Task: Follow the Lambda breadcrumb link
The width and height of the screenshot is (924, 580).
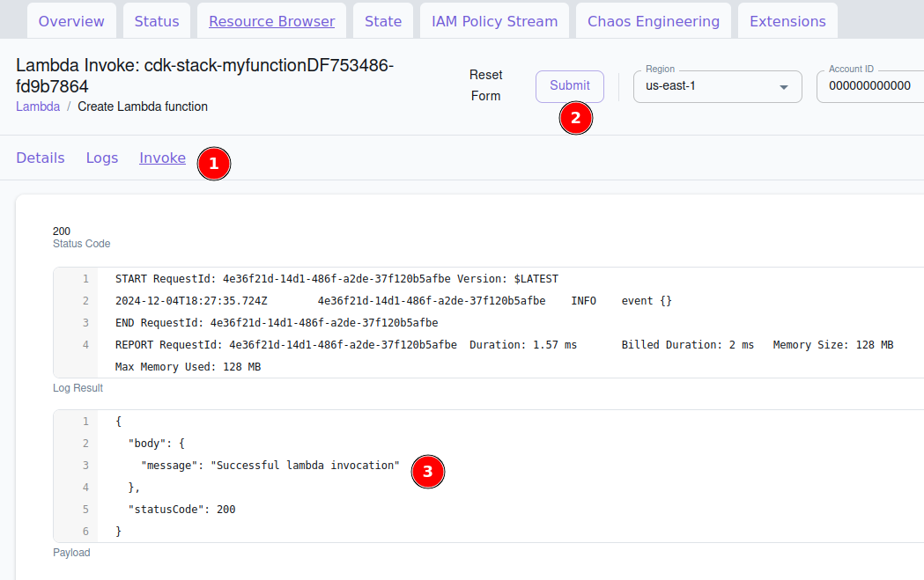Action: tap(38, 106)
